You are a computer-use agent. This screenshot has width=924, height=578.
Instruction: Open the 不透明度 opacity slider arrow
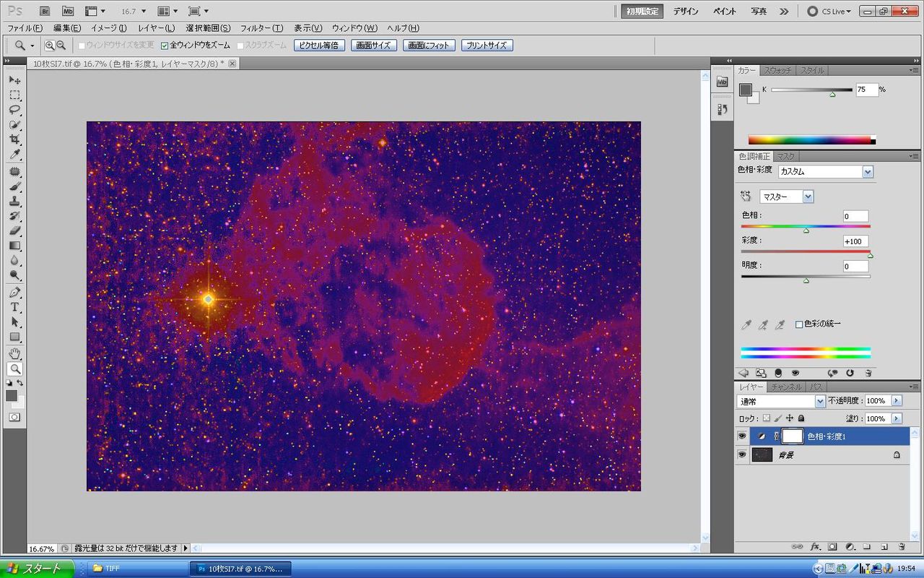(x=897, y=400)
